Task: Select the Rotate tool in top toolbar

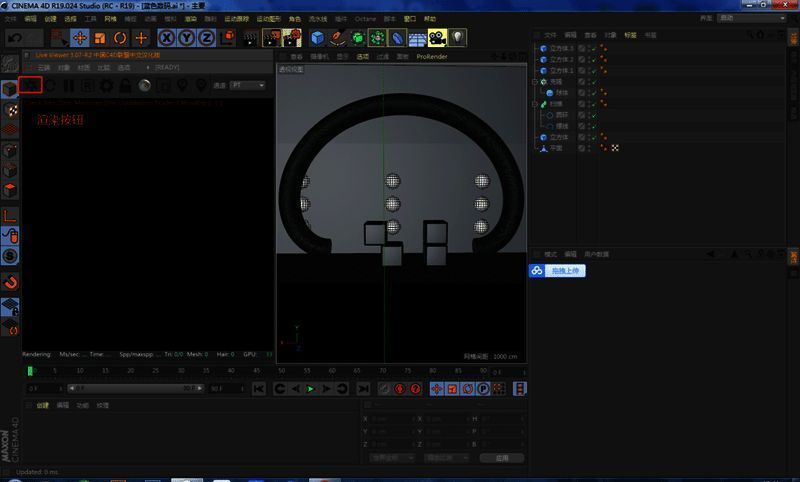Action: pyautogui.click(x=119, y=38)
